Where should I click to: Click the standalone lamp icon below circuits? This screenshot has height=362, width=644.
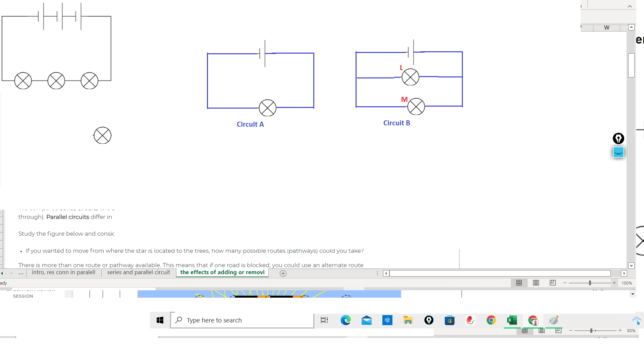[x=102, y=135]
